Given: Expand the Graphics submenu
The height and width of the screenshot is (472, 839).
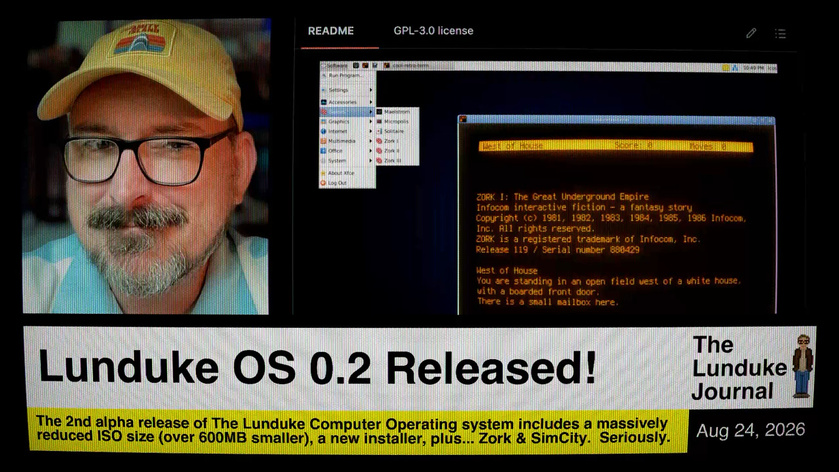Looking at the screenshot, I should 347,121.
